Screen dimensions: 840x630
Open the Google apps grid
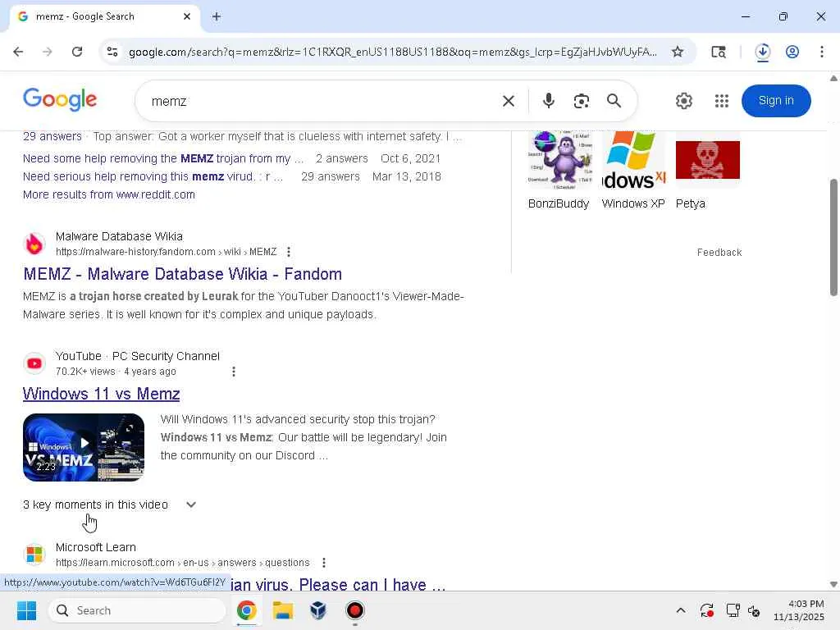click(x=722, y=101)
